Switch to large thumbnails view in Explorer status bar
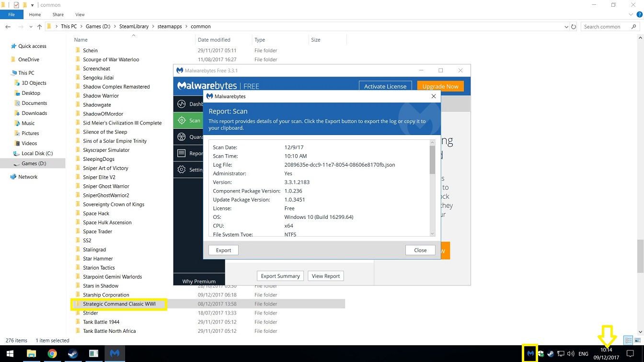Screen dimensions: 644x362 pyautogui.click(x=637, y=340)
